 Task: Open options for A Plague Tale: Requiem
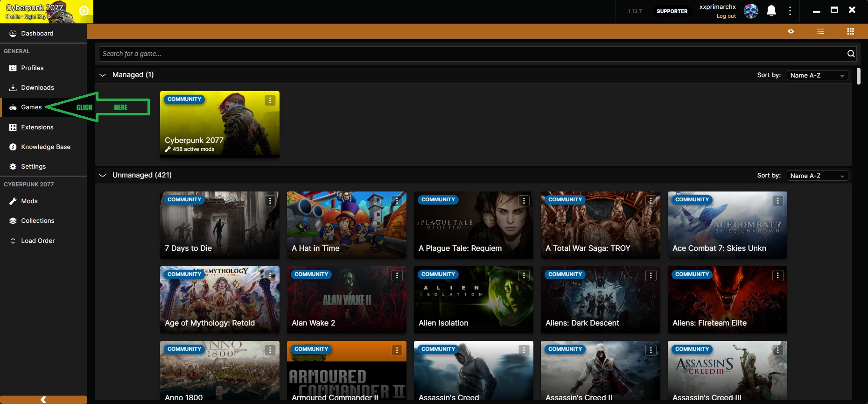click(x=524, y=201)
